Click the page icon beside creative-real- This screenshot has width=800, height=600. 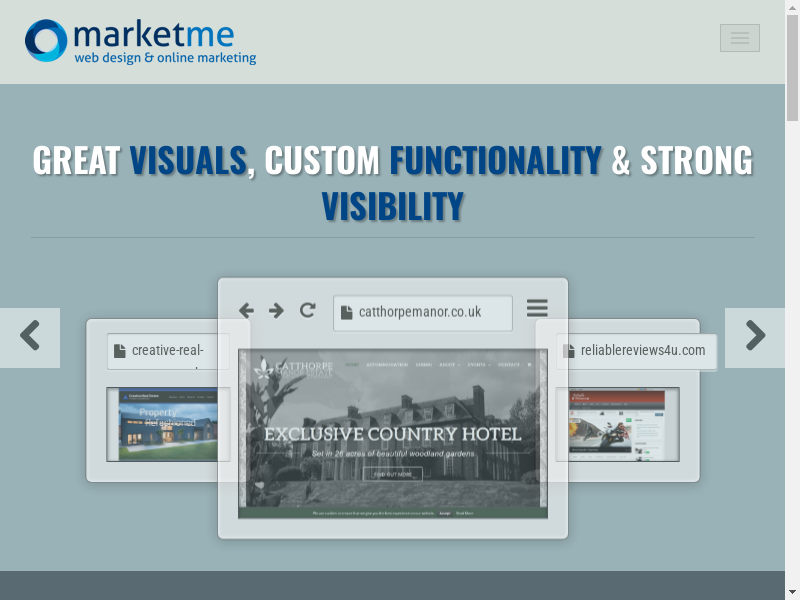[x=120, y=351]
